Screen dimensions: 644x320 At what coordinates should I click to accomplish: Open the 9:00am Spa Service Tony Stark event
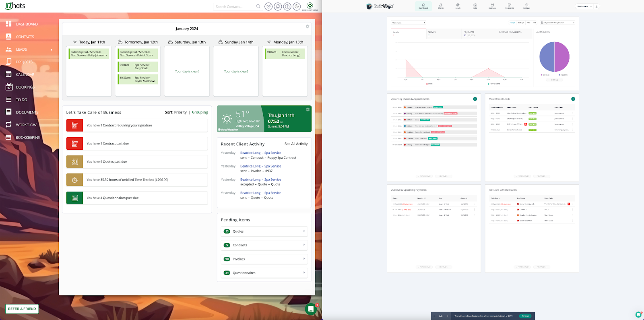138,66
